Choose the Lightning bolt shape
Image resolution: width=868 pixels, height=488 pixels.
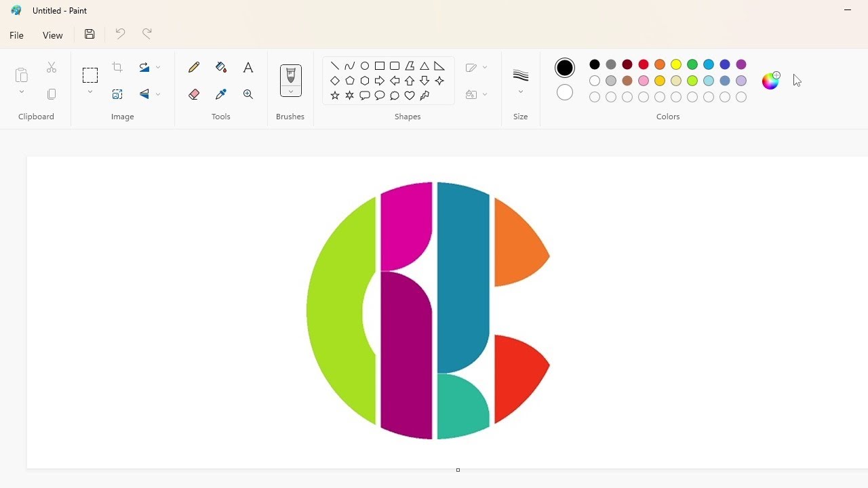coord(425,96)
